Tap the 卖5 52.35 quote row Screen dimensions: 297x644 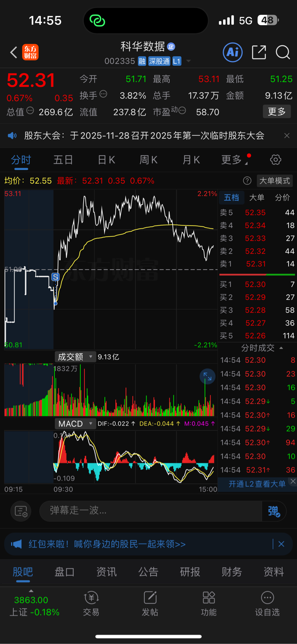coord(257,212)
